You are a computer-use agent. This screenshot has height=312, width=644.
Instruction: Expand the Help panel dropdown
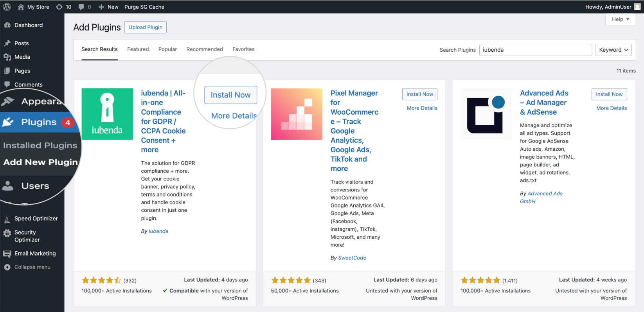(x=621, y=19)
